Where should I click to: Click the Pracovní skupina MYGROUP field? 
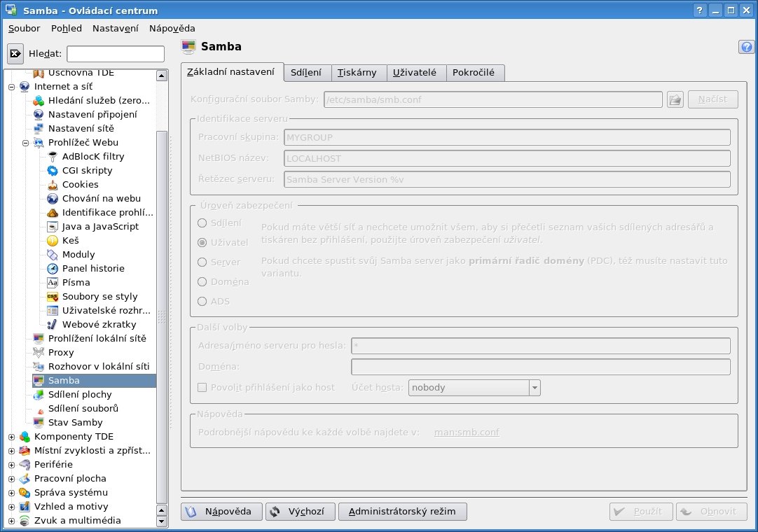[507, 137]
